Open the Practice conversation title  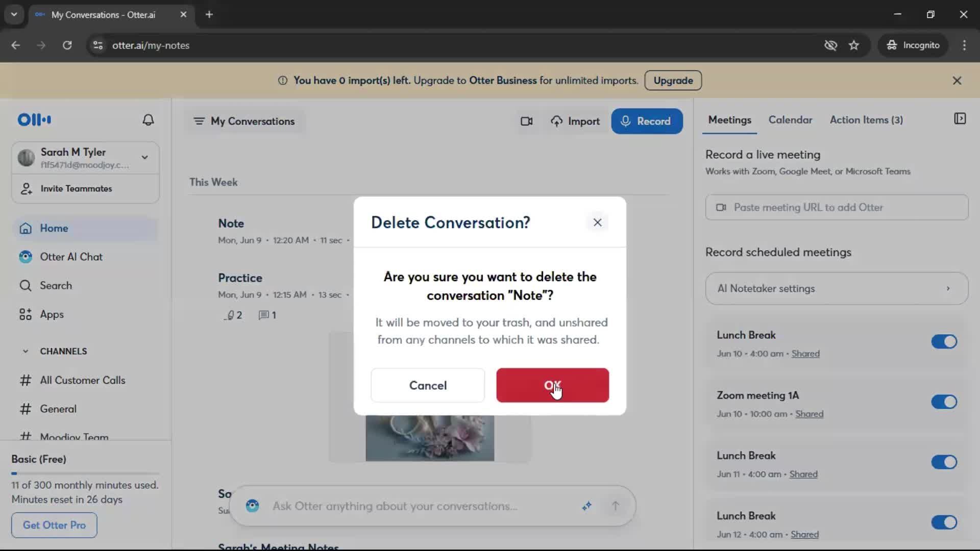[x=240, y=278]
